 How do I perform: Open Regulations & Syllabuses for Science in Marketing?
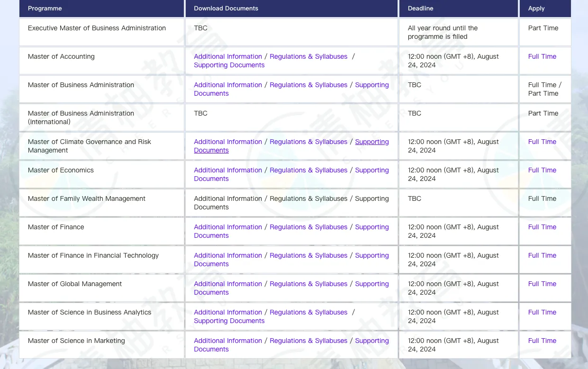(x=308, y=341)
